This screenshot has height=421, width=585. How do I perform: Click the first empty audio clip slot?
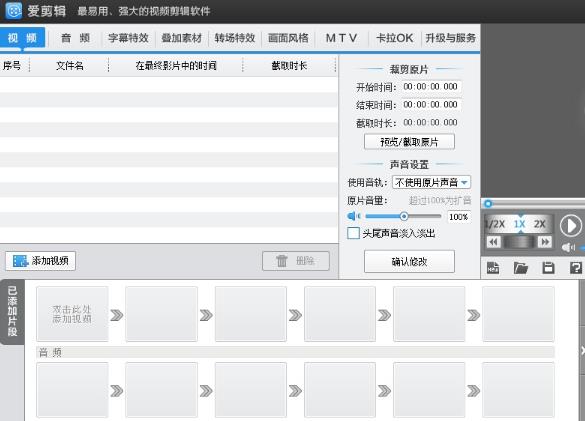(72, 390)
